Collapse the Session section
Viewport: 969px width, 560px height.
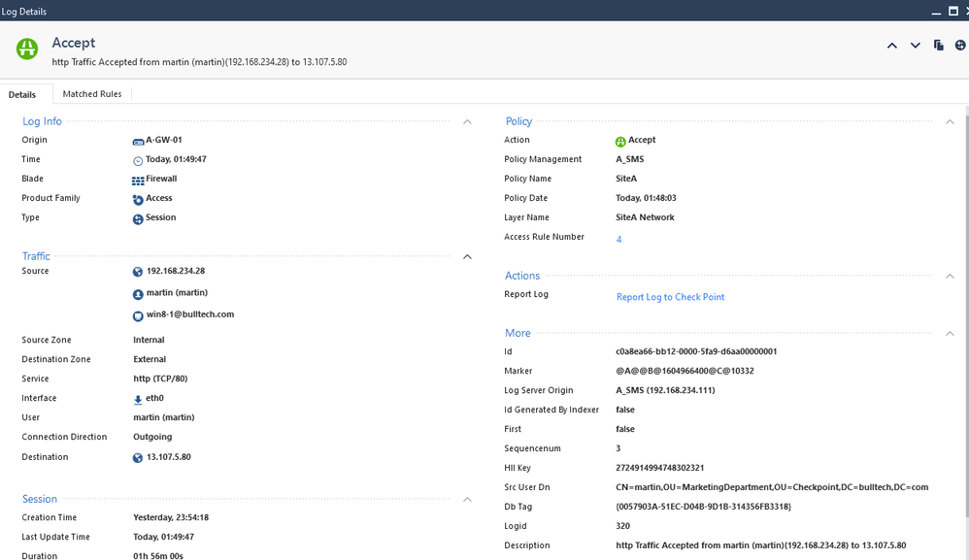point(467,500)
